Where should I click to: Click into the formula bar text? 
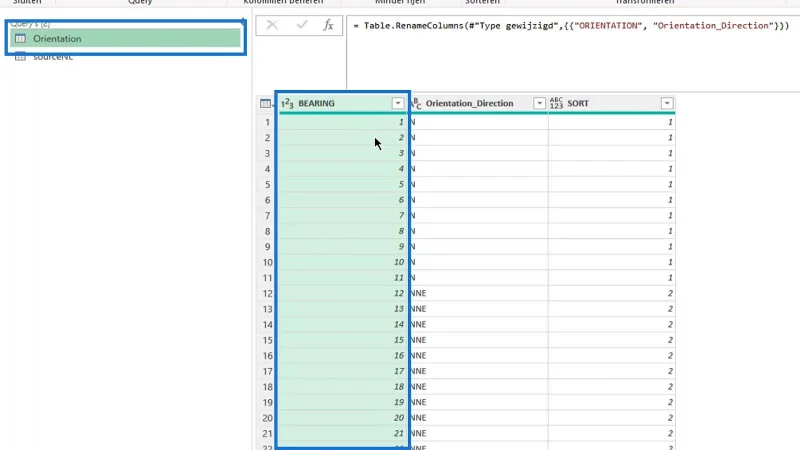coord(571,26)
